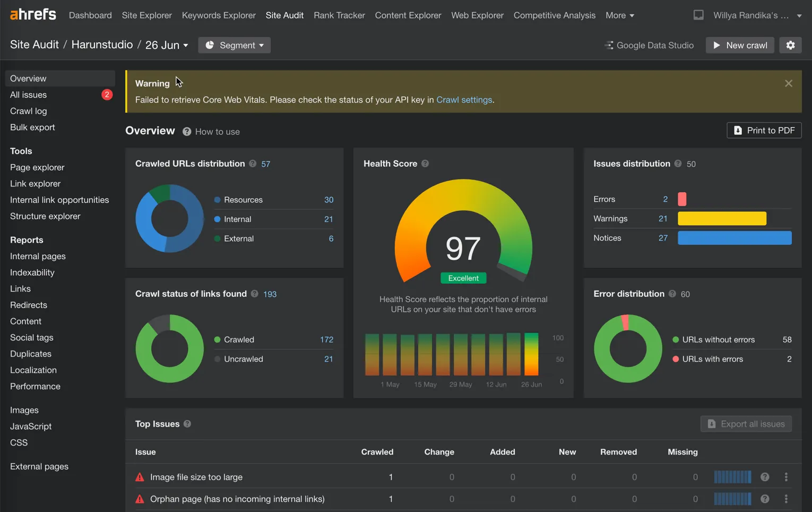Click the ahrefs logo
Viewport: 812px width, 512px height.
(33, 14)
